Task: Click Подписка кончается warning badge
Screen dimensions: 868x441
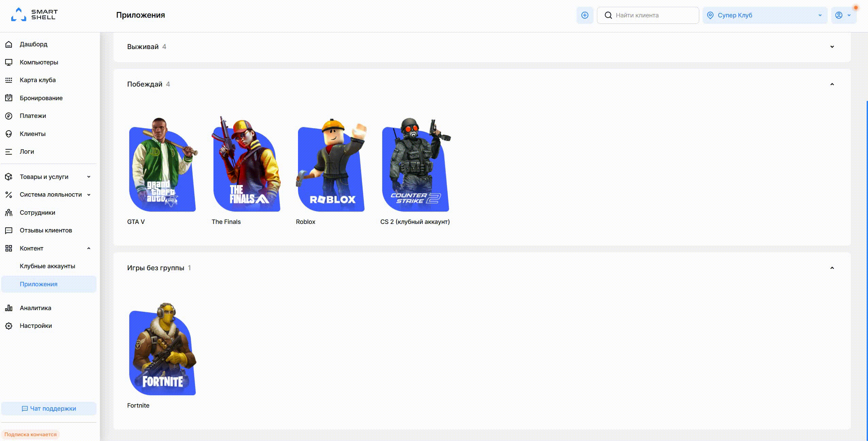Action: coord(30,435)
